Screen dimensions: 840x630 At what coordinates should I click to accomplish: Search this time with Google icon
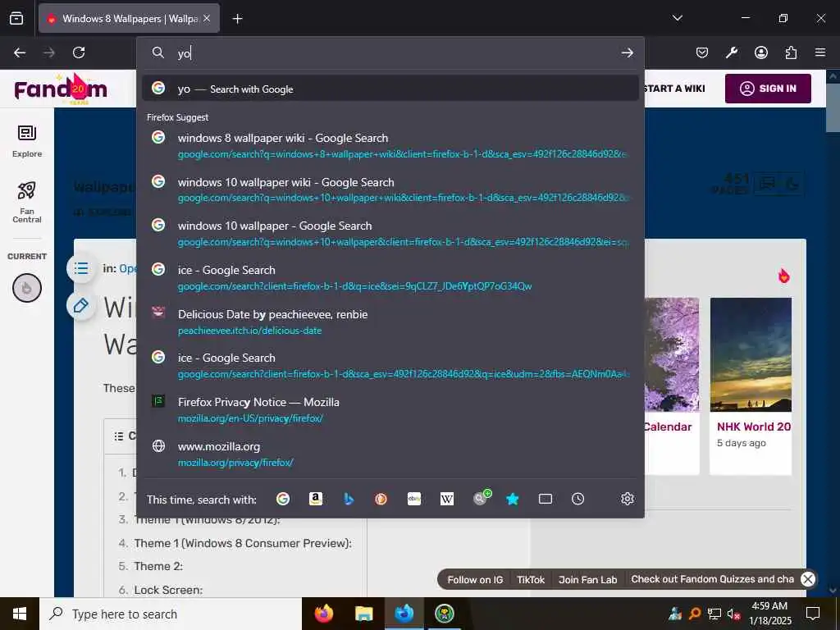pyautogui.click(x=283, y=500)
